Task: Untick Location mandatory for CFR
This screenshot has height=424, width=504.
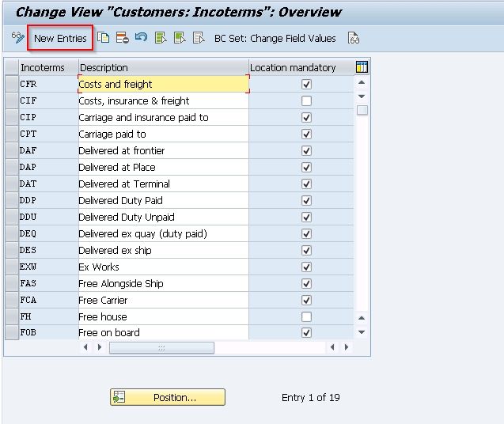Action: point(306,84)
